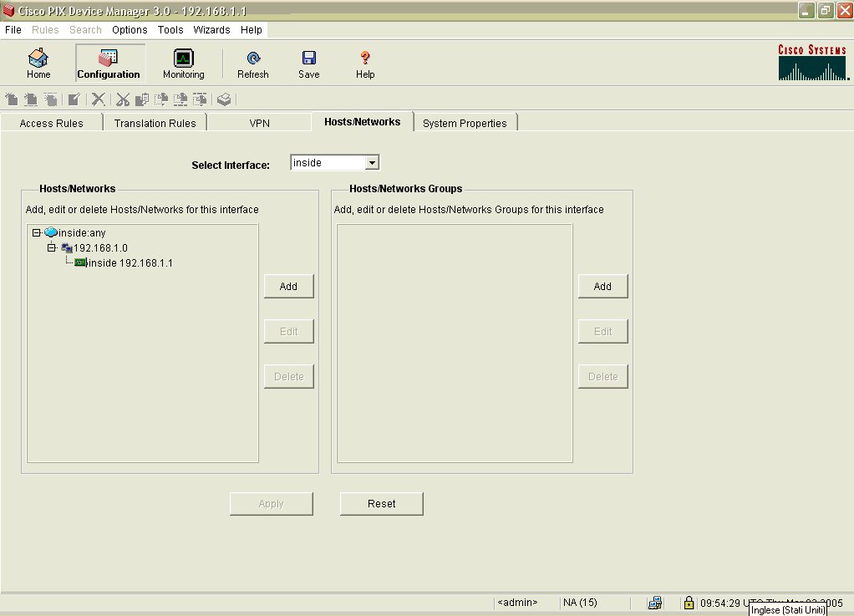The image size is (854, 616).
Task: Click the interface card icon for inside 192.168.1.1
Action: click(x=80, y=262)
